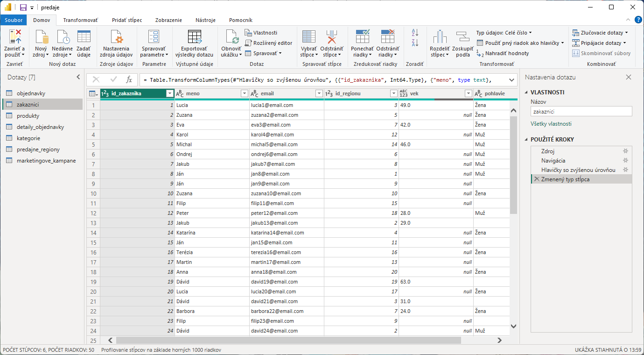The width and height of the screenshot is (644, 355).
Task: Open filter dropdown for id_zakaznika column
Action: click(x=170, y=93)
